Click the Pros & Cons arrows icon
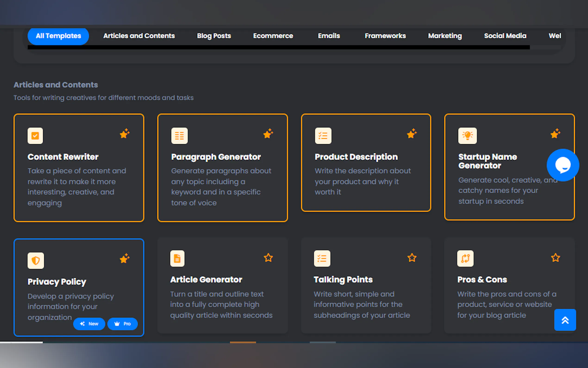588x368 pixels. pos(465,258)
